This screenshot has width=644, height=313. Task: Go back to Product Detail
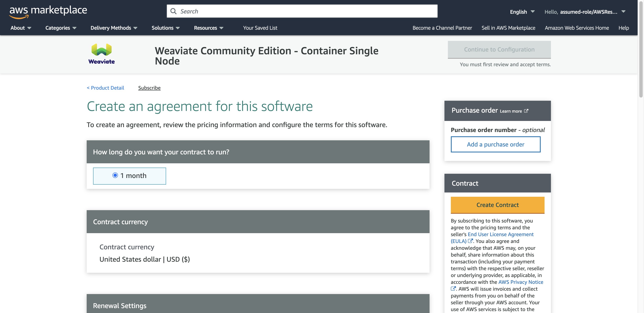[105, 88]
